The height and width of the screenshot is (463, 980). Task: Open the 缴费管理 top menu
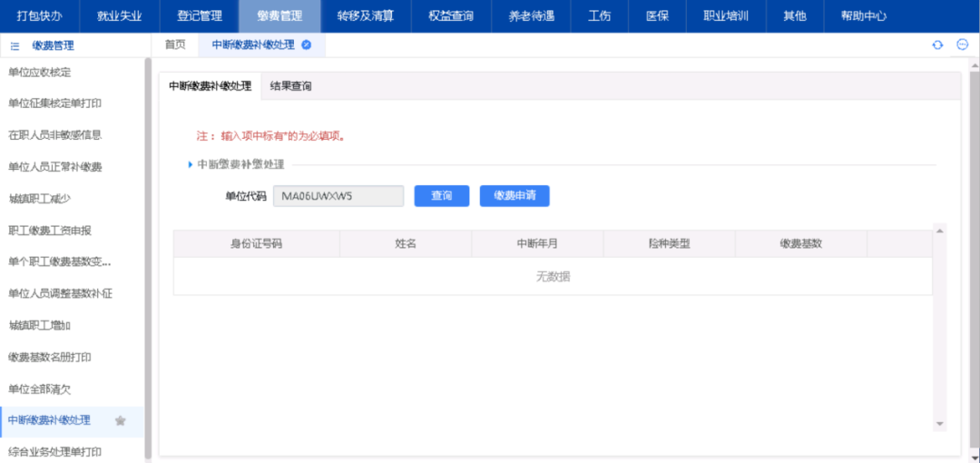pos(279,15)
